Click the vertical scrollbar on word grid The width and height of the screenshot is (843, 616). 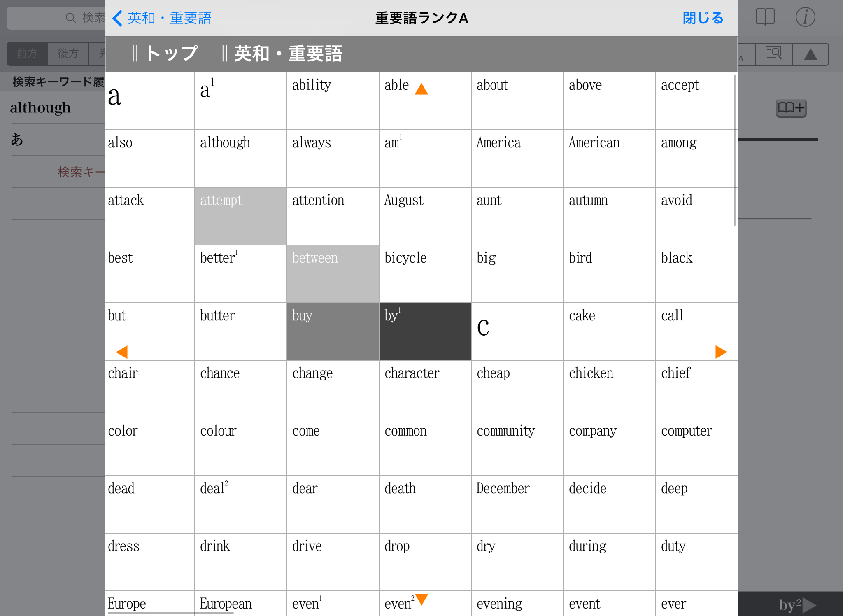click(x=734, y=150)
